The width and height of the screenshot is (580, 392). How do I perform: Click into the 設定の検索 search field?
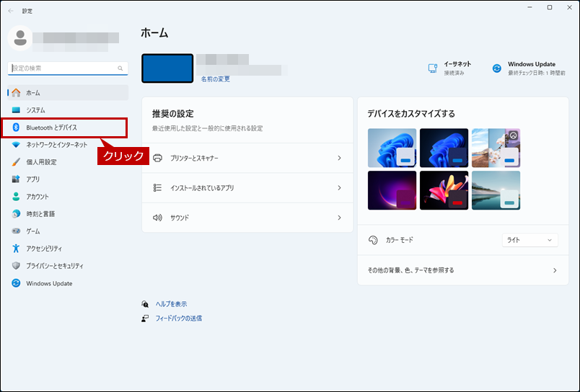point(68,68)
